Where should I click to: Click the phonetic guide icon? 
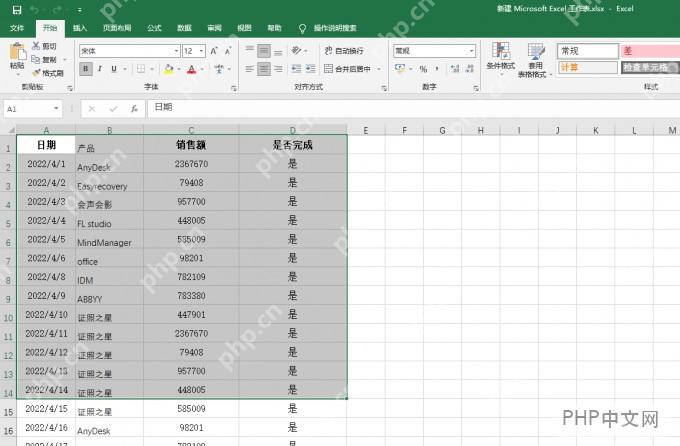tap(219, 69)
